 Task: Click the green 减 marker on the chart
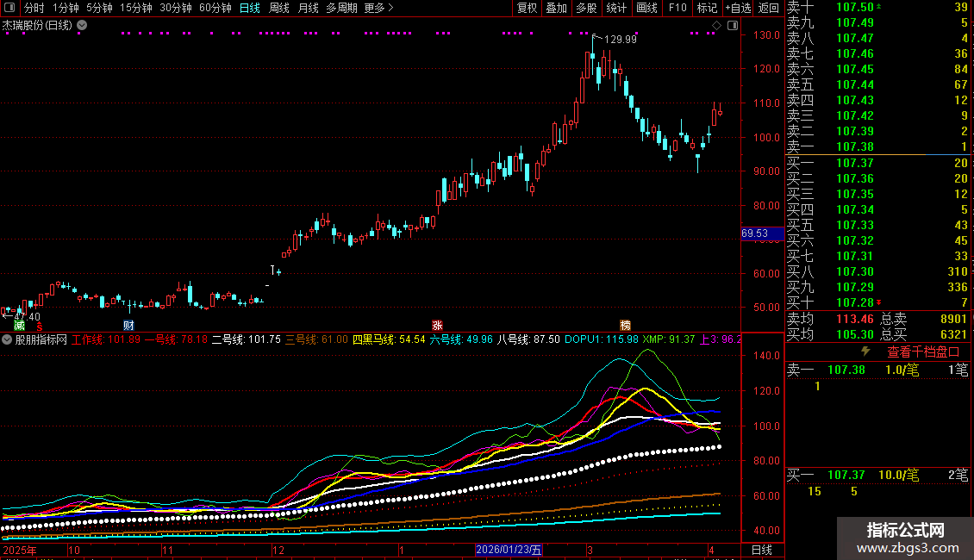[19, 325]
